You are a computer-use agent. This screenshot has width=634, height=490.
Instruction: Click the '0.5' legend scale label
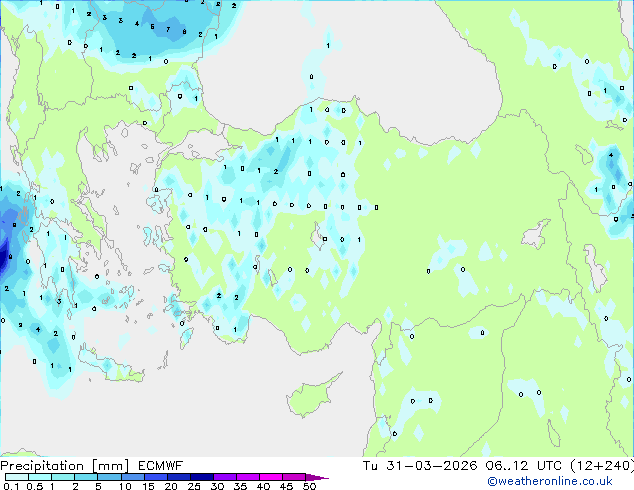[35, 486]
